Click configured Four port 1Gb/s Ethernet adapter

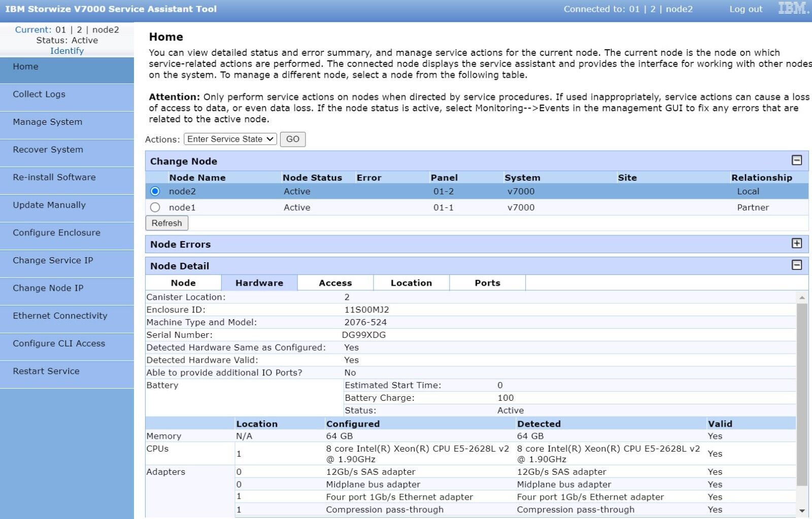point(399,497)
